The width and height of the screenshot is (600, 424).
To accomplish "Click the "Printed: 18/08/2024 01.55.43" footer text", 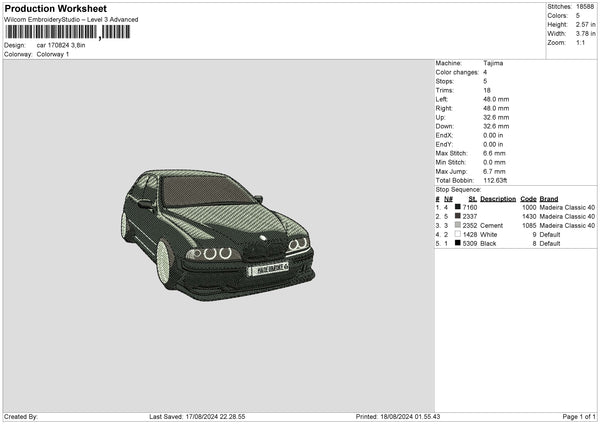I will point(398,417).
